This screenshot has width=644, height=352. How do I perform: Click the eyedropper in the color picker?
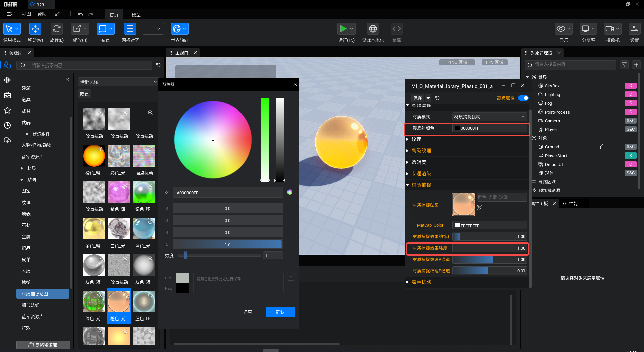[167, 193]
